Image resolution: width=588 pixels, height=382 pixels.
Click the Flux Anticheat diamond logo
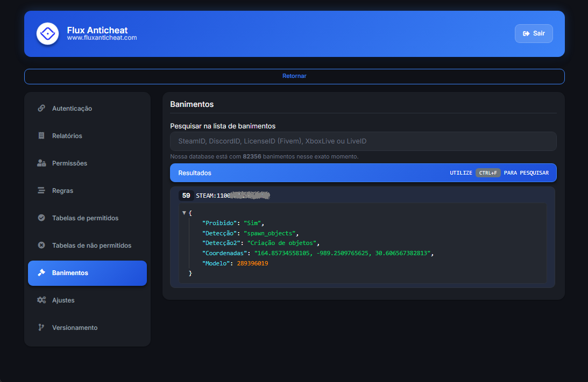[x=47, y=34]
